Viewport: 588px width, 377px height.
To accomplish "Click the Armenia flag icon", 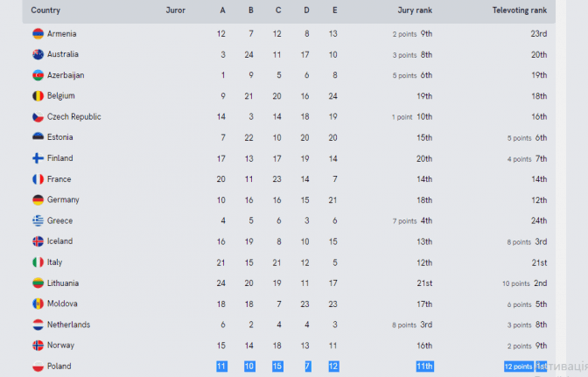I will (38, 33).
